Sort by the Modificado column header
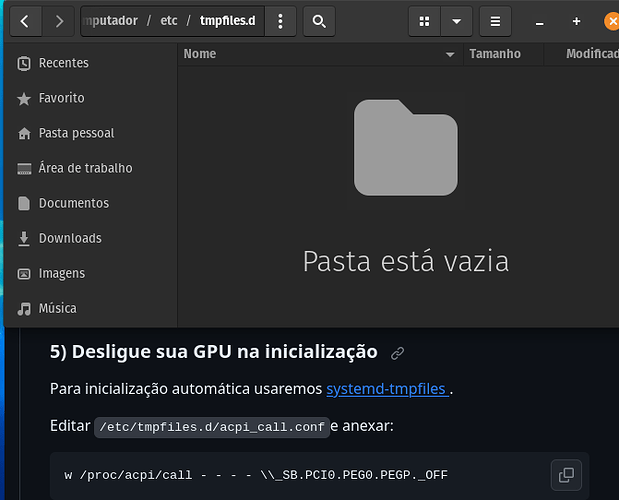Viewport: 619px width, 500px height. 582,54
